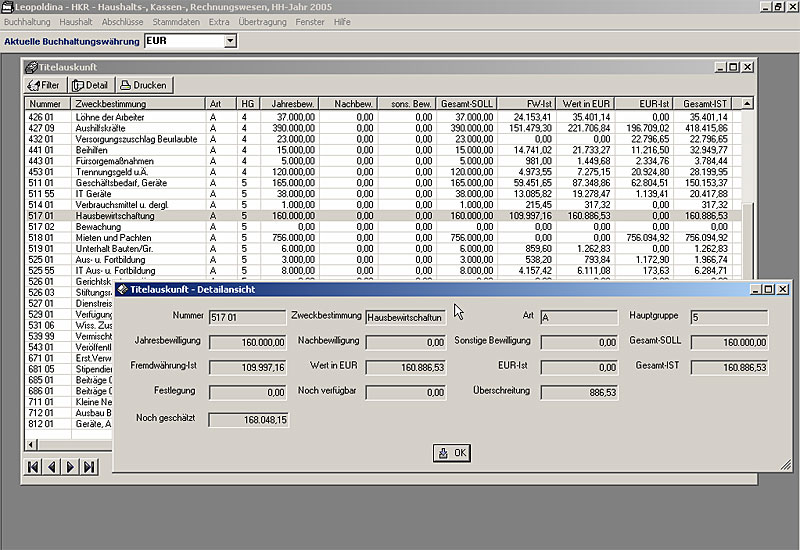Open the Übertragung menu

pyautogui.click(x=262, y=22)
